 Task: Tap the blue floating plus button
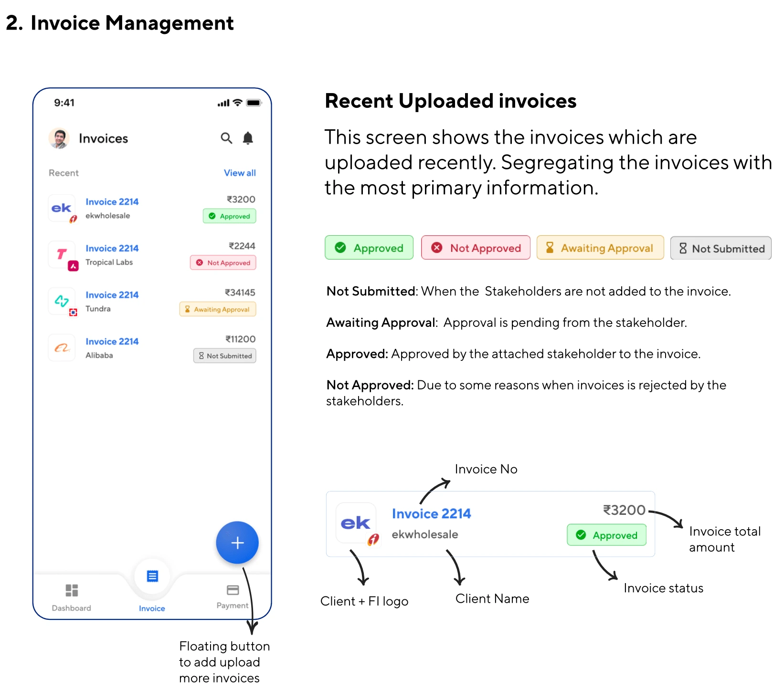tap(237, 543)
